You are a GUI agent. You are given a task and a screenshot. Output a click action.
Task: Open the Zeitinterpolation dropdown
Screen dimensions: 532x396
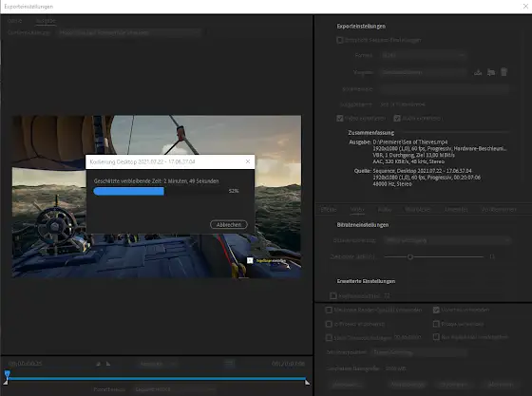[x=418, y=352]
